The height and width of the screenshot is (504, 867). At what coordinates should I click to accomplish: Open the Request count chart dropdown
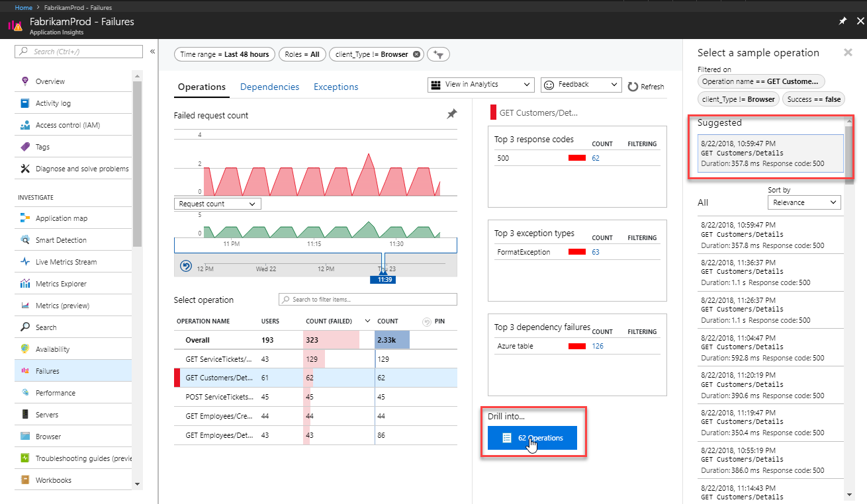(217, 203)
